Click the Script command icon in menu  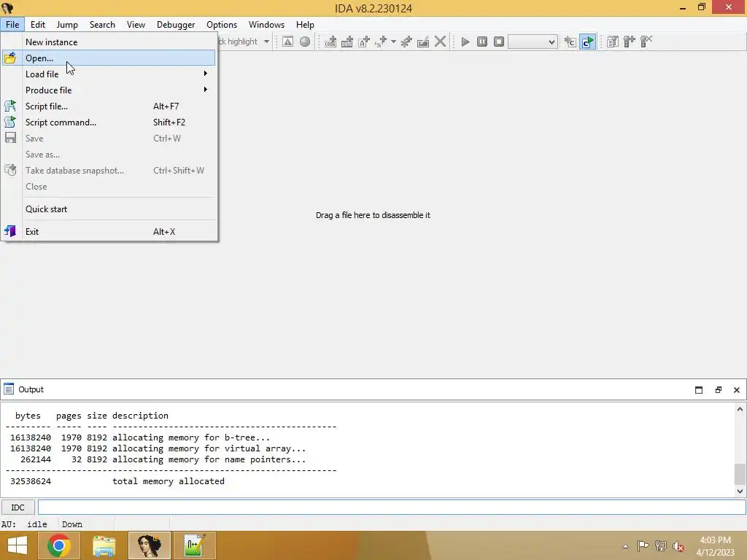pyautogui.click(x=10, y=122)
